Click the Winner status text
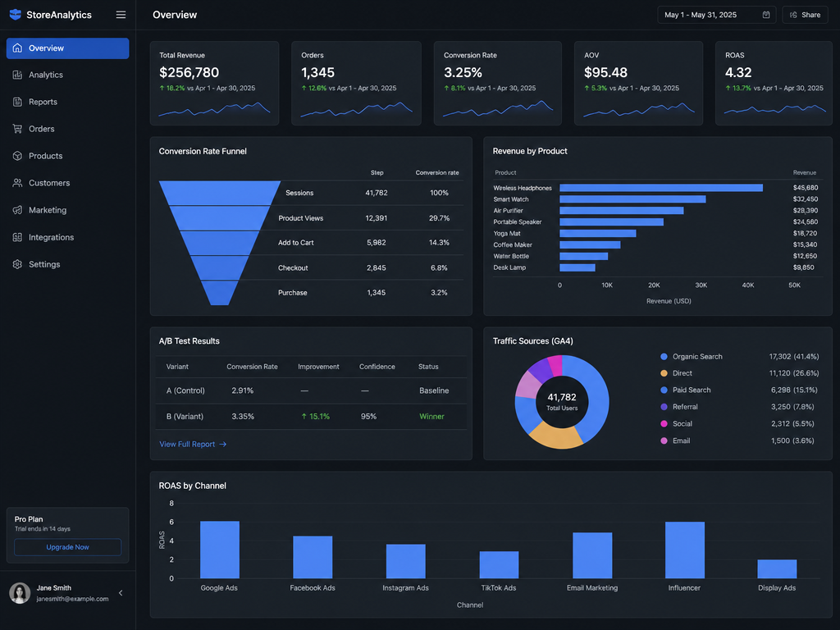840x630 pixels. [431, 417]
